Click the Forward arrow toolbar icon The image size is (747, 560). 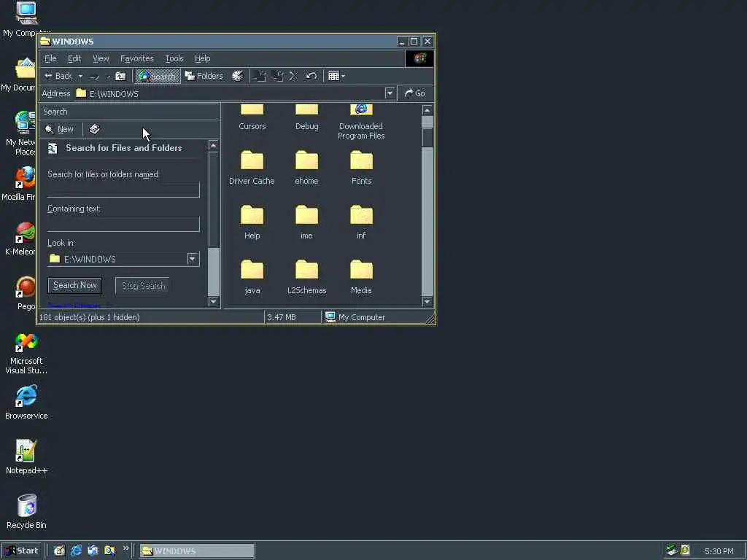pos(96,76)
